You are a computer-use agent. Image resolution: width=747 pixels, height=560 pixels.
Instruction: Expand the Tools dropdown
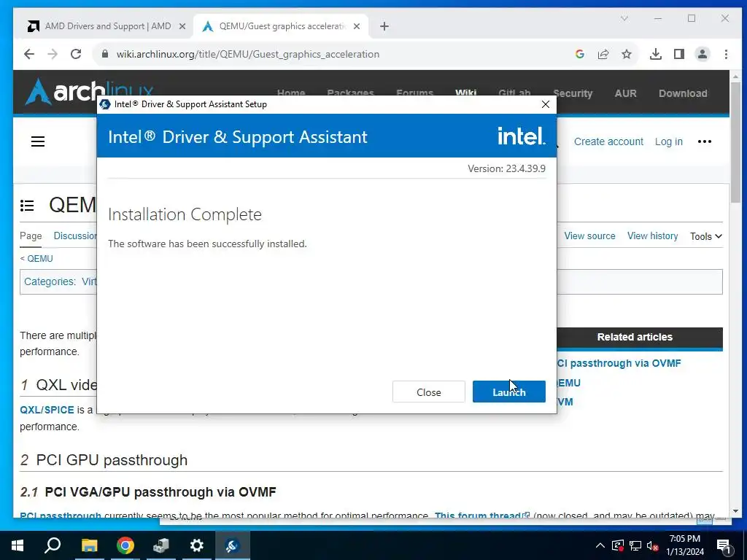(705, 236)
